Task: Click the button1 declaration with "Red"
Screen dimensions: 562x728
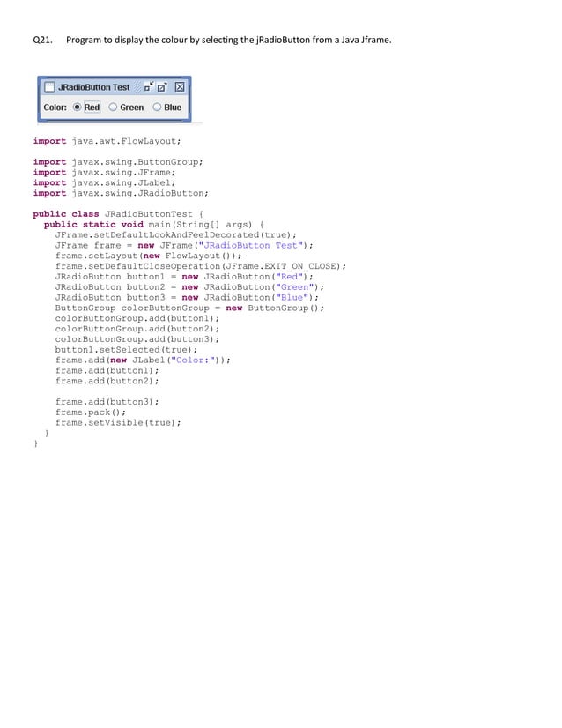Action: coord(184,277)
